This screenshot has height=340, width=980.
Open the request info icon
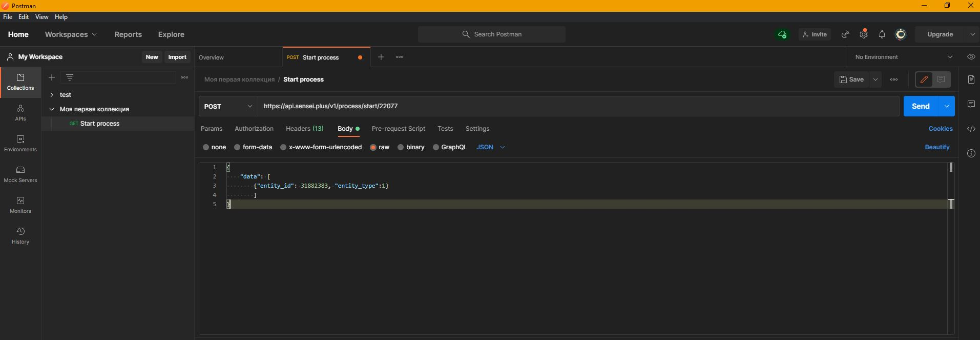click(971, 153)
